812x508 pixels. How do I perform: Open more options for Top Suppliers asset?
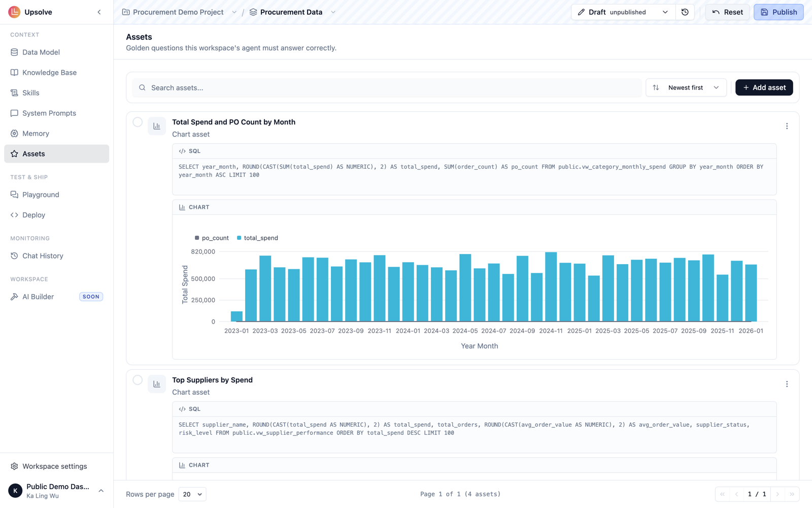pos(787,384)
